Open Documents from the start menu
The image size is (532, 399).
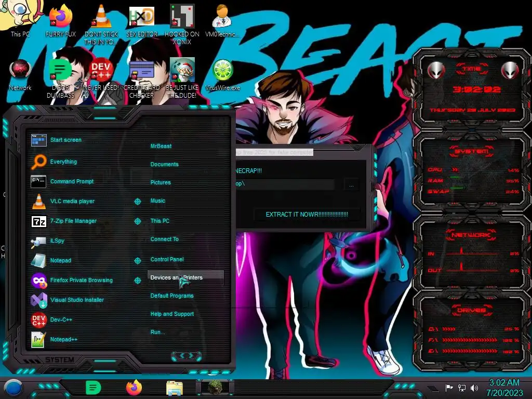[x=164, y=164]
